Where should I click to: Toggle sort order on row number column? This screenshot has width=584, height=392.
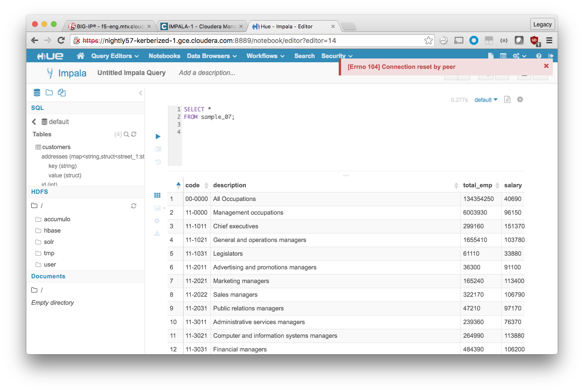(x=178, y=185)
